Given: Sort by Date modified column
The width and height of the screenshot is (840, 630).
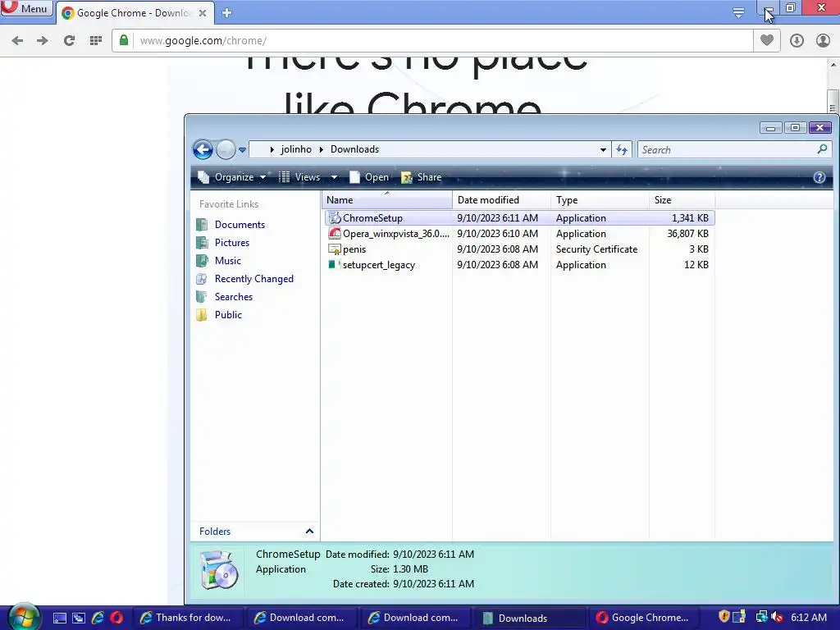Looking at the screenshot, I should [x=501, y=200].
